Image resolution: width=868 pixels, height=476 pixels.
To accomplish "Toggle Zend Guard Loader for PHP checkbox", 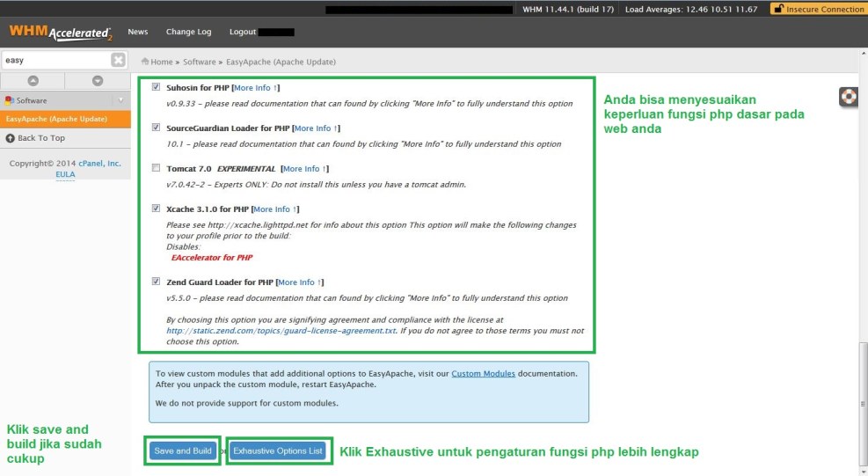I will coord(157,282).
